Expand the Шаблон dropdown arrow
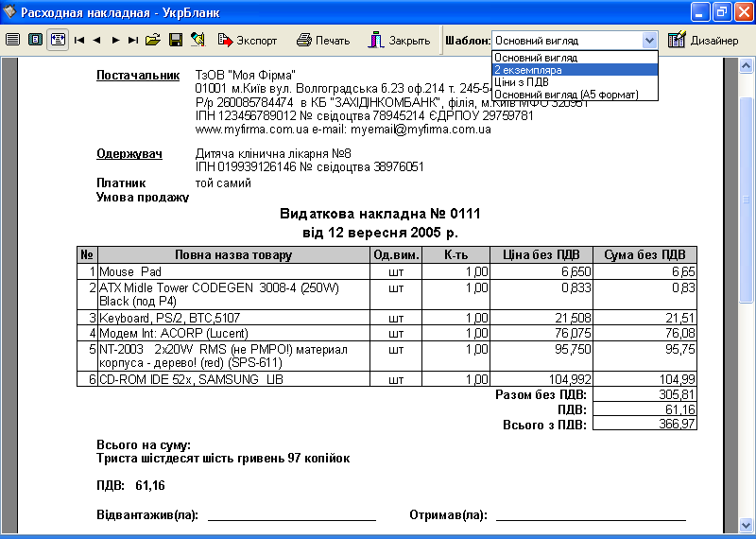The width and height of the screenshot is (756, 539). click(x=649, y=41)
